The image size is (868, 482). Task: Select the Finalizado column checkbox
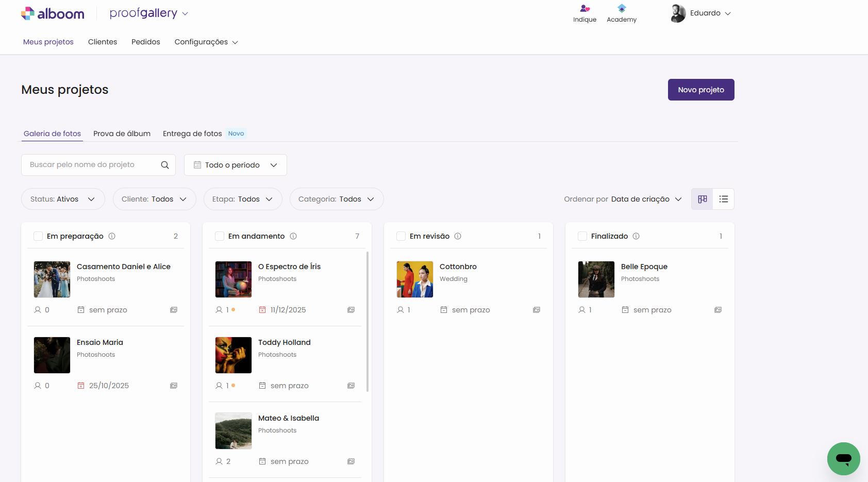[582, 236]
